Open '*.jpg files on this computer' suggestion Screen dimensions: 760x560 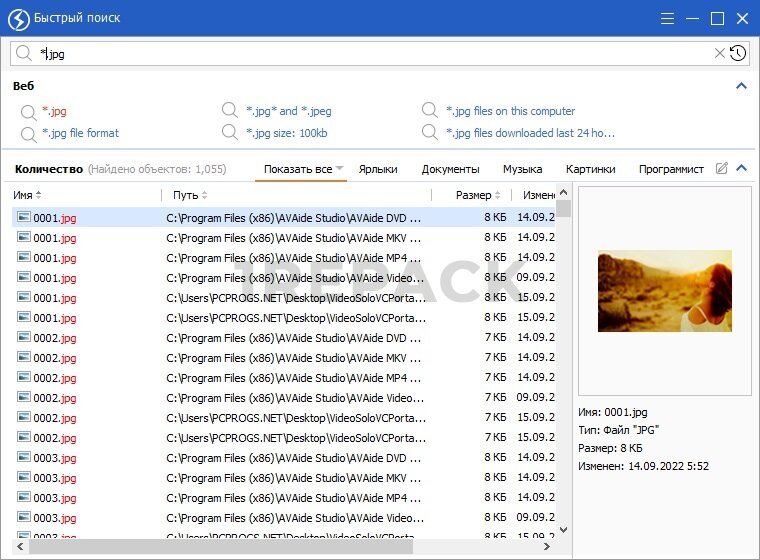coord(510,111)
